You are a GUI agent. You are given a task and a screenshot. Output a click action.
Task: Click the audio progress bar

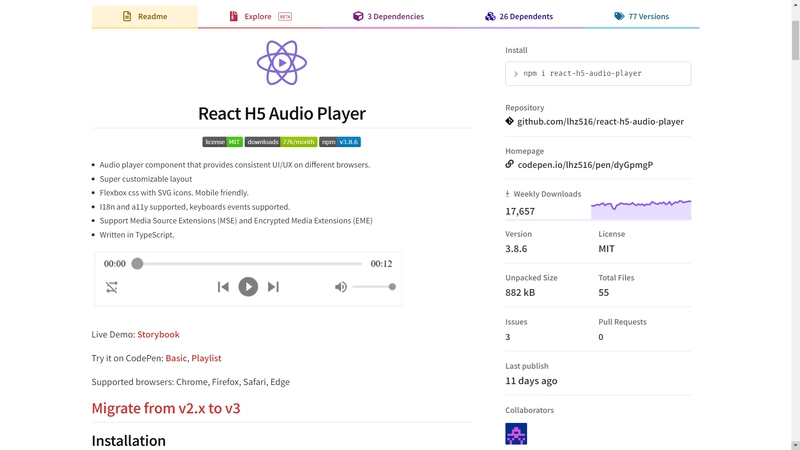pyautogui.click(x=250, y=264)
